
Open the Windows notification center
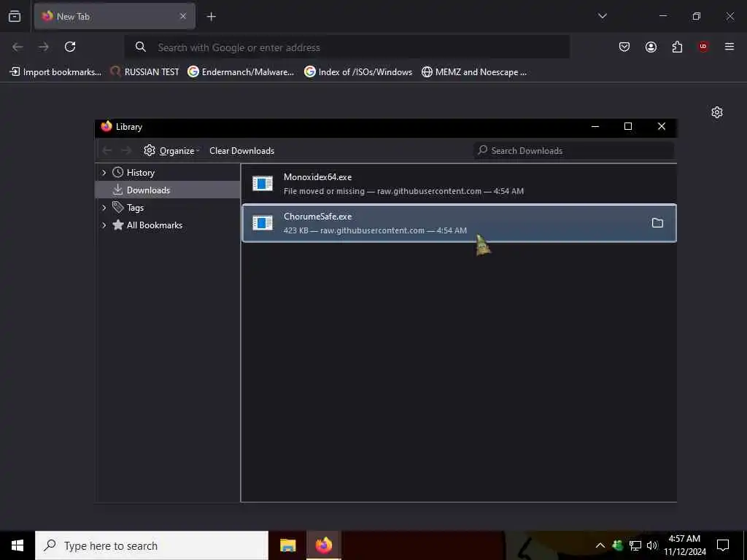723,545
